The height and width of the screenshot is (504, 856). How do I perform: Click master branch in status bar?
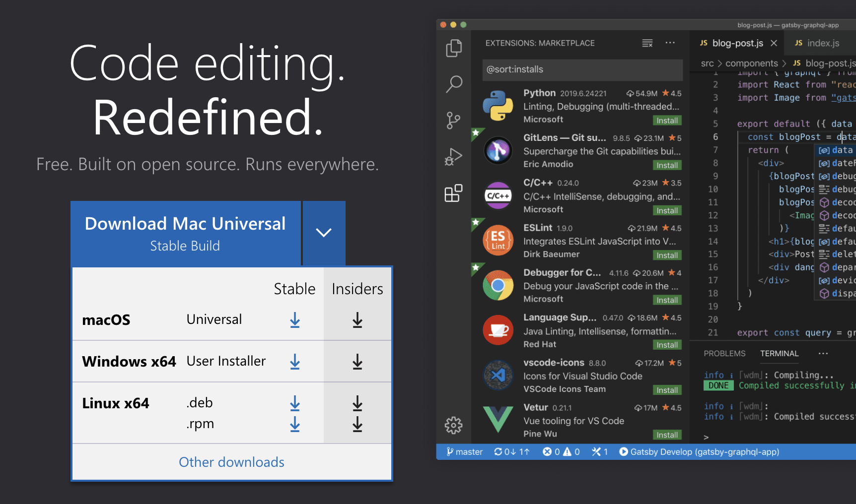click(x=464, y=452)
